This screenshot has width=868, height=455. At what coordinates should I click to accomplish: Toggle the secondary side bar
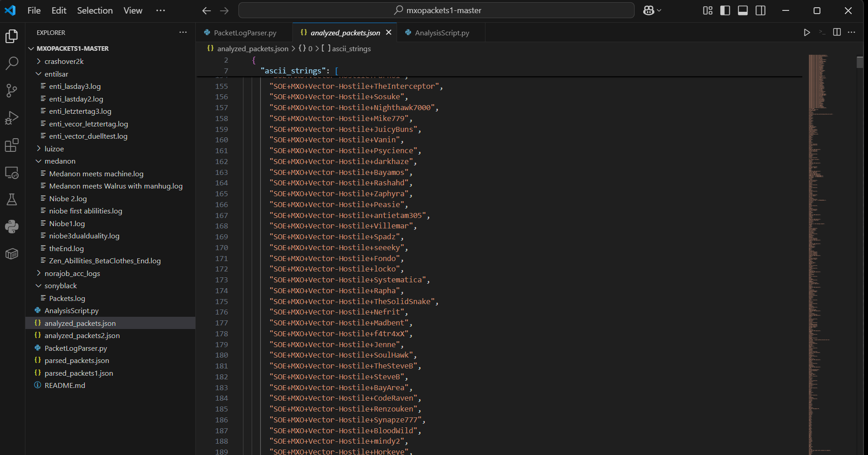(x=761, y=10)
